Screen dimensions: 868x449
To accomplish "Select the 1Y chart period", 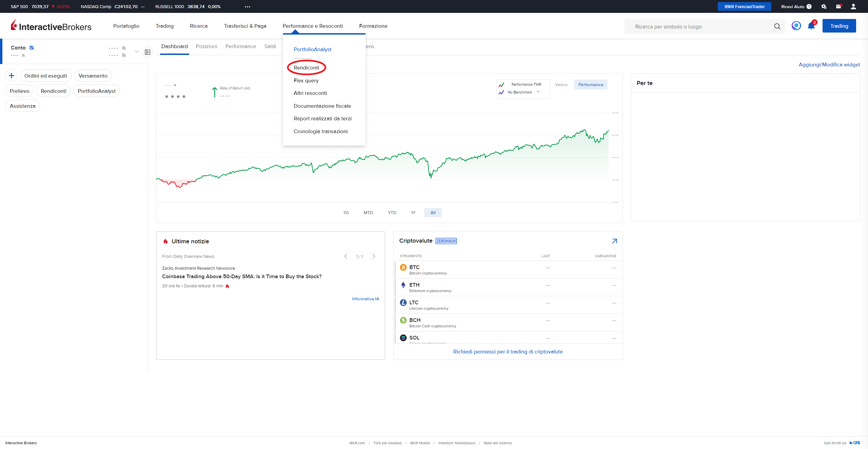I will click(x=413, y=213).
